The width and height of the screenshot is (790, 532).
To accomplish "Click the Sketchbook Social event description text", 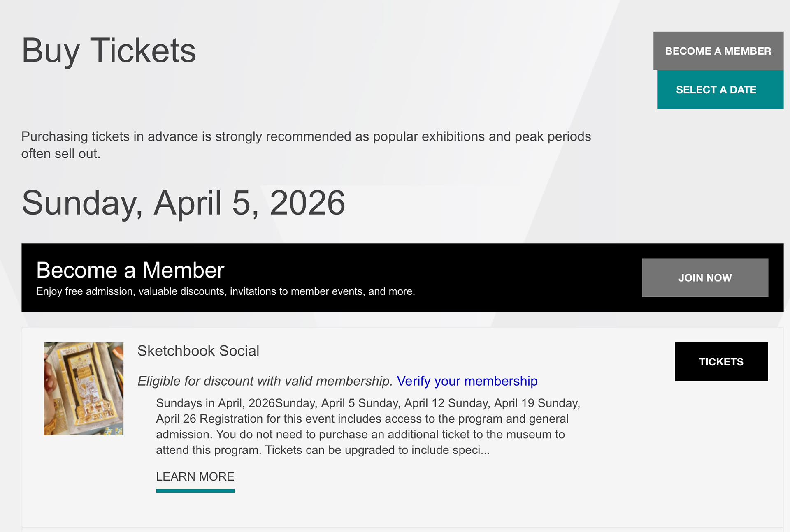I will [x=362, y=426].
